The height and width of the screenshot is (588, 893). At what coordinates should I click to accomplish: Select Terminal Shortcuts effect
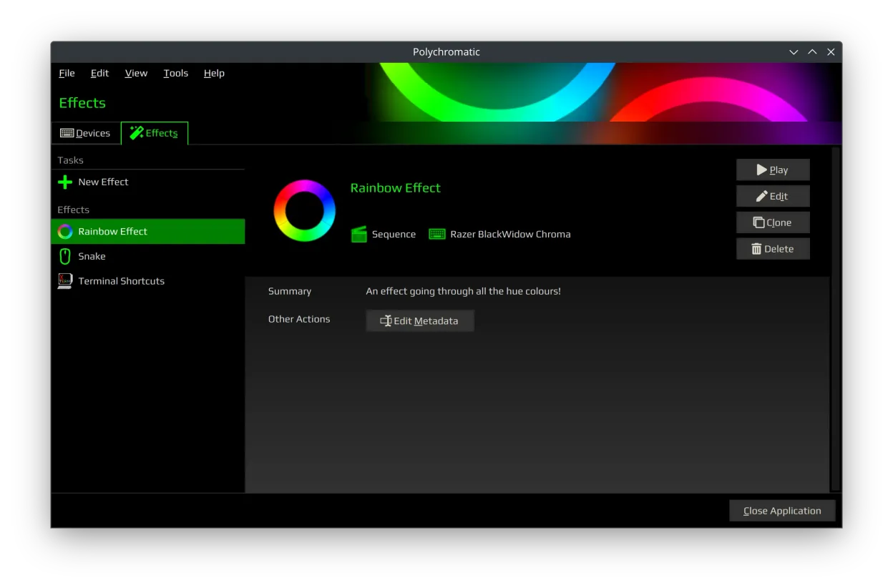click(148, 281)
